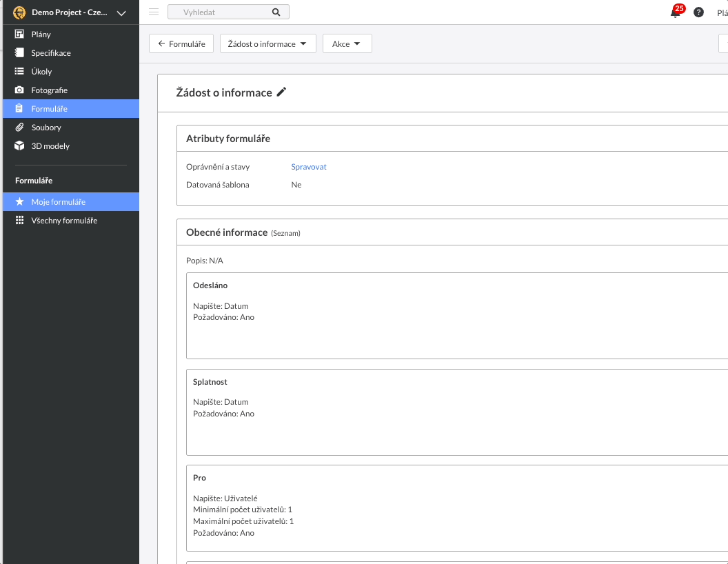Viewport: 728px width, 564px height.
Task: Click the Popis: N/A description text
Action: [205, 261]
